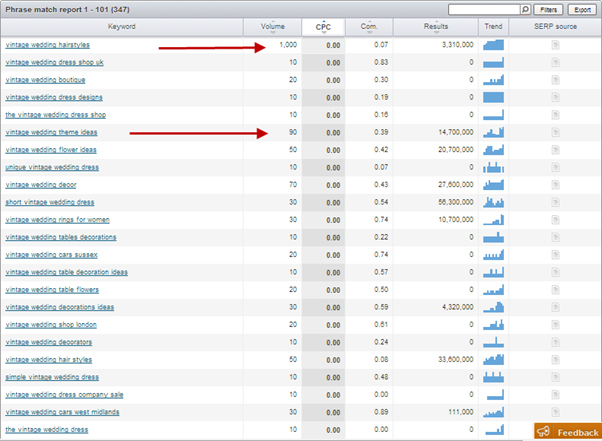602x441 pixels.
Task: Open SERP source for simple vintage wedding dress
Action: [x=555, y=377]
